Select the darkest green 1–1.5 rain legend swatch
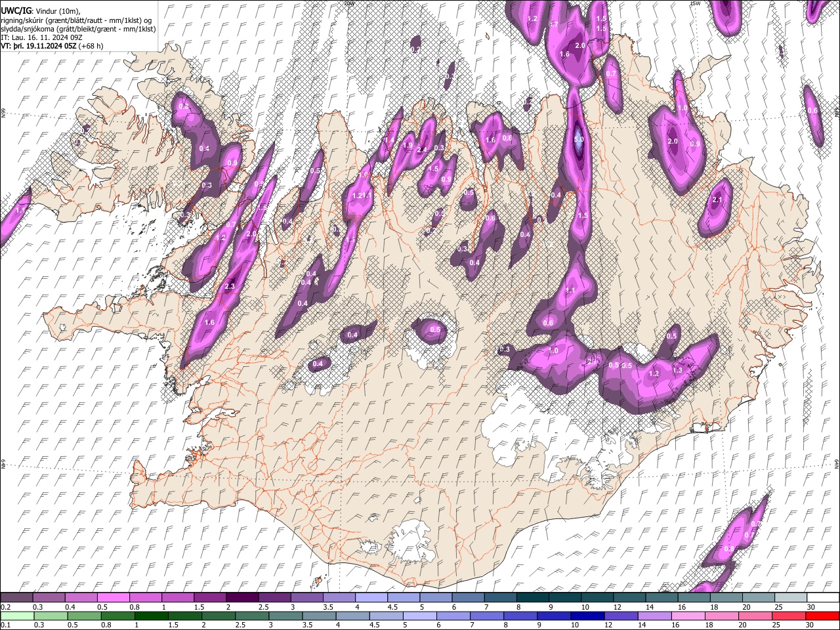The image size is (840, 630). (x=151, y=616)
